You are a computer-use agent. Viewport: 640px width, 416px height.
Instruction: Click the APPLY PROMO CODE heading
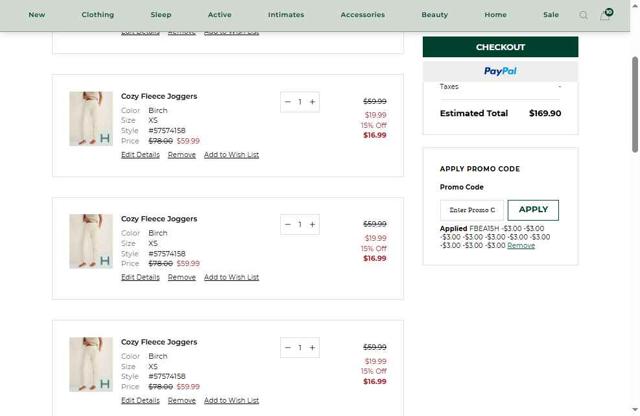coord(480,169)
